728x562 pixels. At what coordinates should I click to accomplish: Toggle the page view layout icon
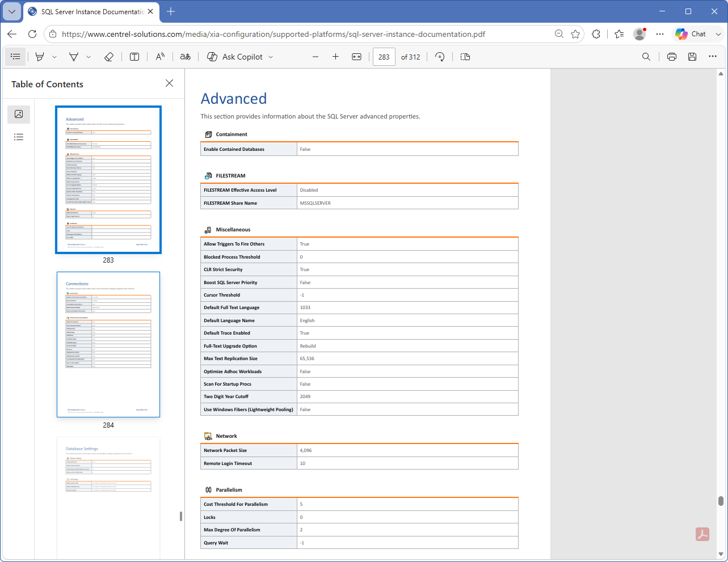click(x=465, y=57)
